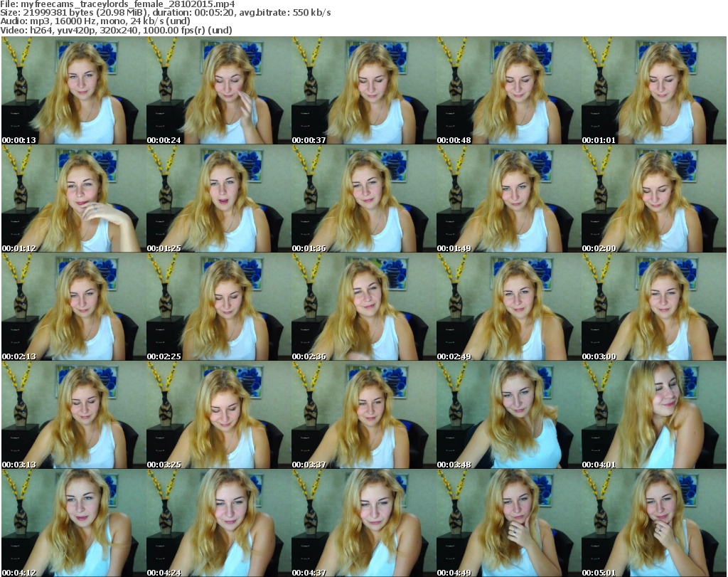The width and height of the screenshot is (728, 577).
Task: Click the file name line ending in .mp4
Action: coord(117,4)
